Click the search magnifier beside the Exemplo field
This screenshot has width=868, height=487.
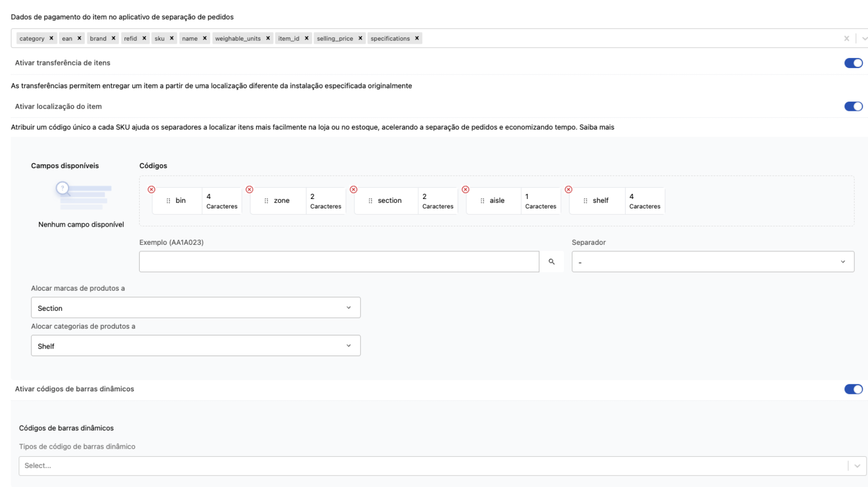click(x=552, y=261)
